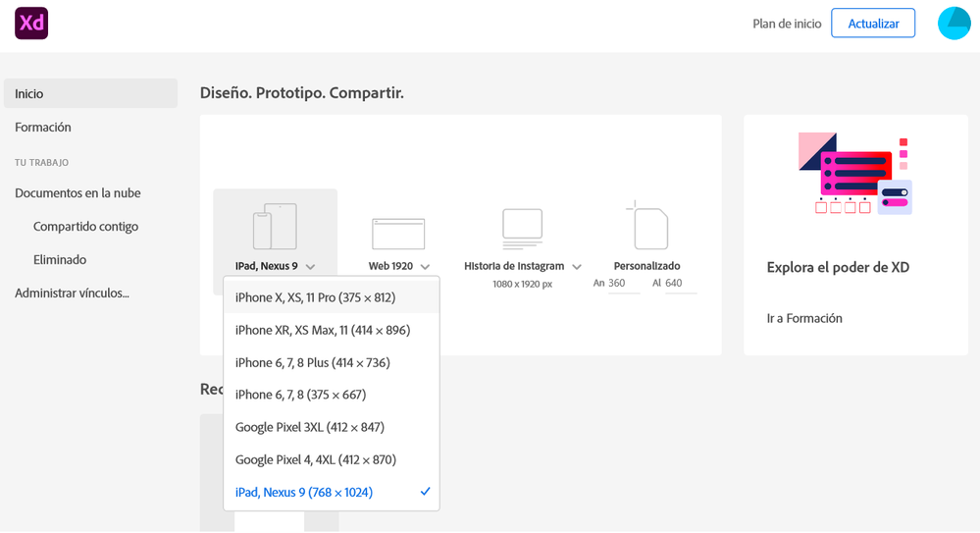Select the Historia de Instagram preset icon
The image size is (980, 533).
522,228
